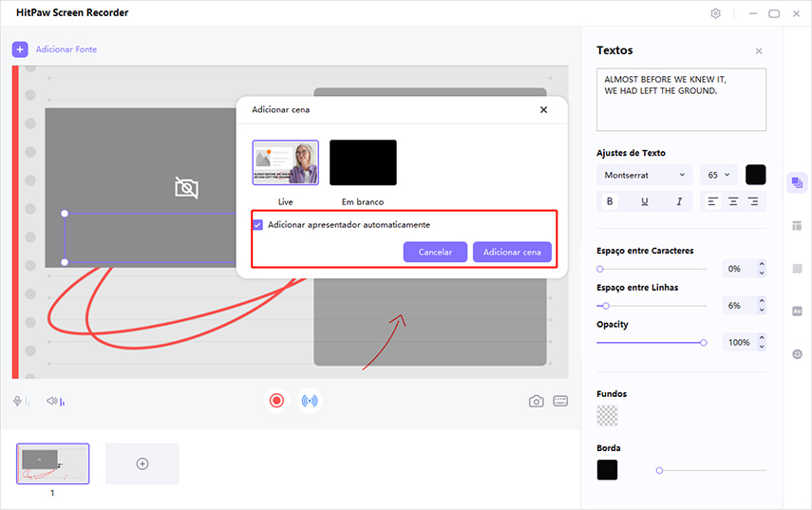Click the Adicionar Fonte link
The height and width of the screenshot is (510, 812).
(x=66, y=49)
